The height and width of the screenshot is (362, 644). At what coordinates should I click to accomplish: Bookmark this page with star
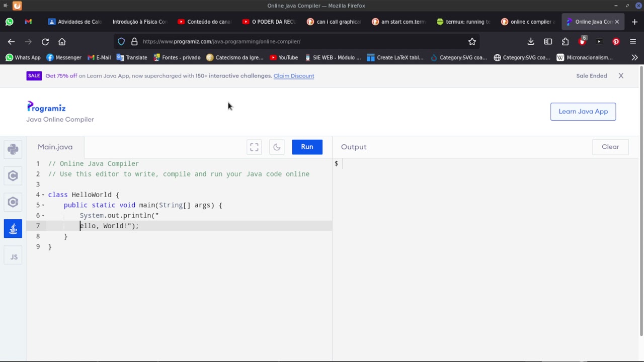point(472,42)
